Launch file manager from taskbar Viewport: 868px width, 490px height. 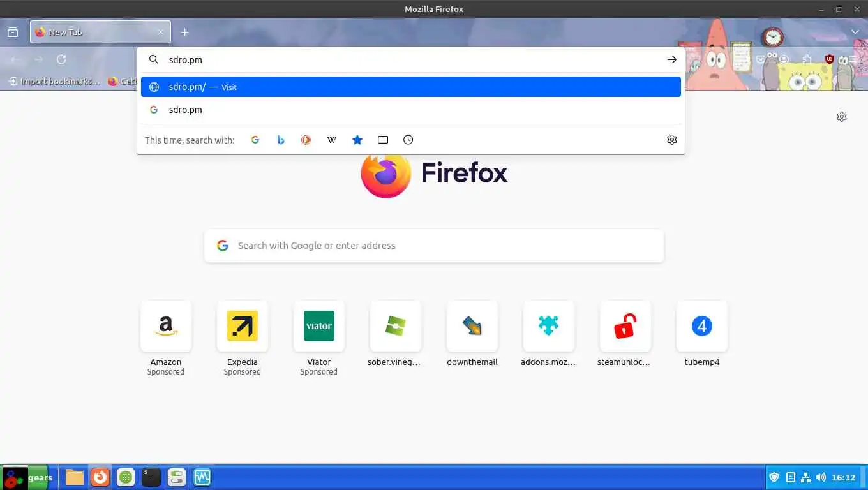click(x=75, y=477)
